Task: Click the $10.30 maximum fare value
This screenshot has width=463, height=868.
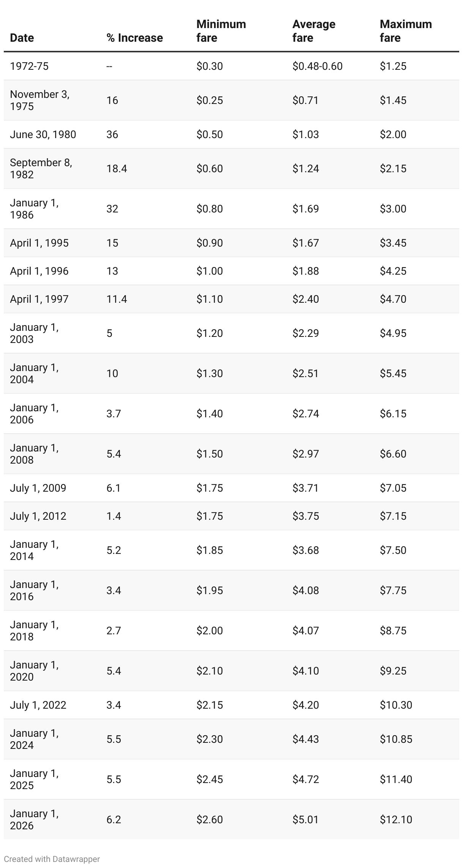Action: [396, 705]
